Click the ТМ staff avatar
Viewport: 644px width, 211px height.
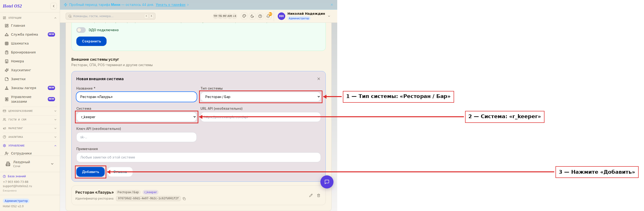[x=215, y=16]
